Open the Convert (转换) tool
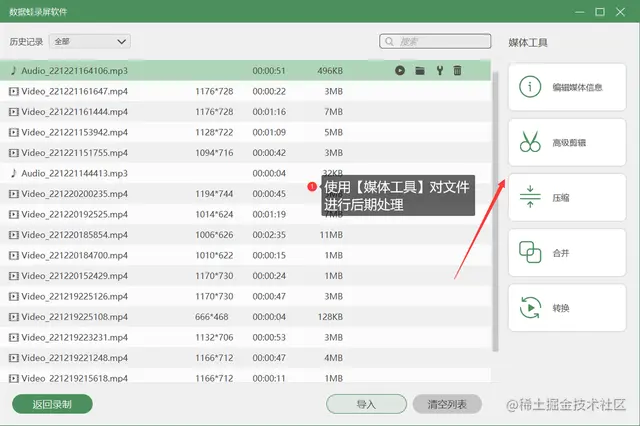The width and height of the screenshot is (640, 426). pos(567,308)
